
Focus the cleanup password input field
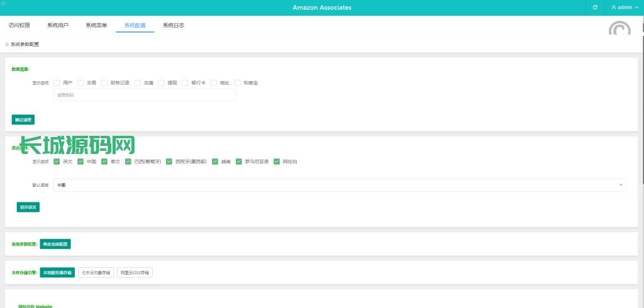tap(145, 95)
